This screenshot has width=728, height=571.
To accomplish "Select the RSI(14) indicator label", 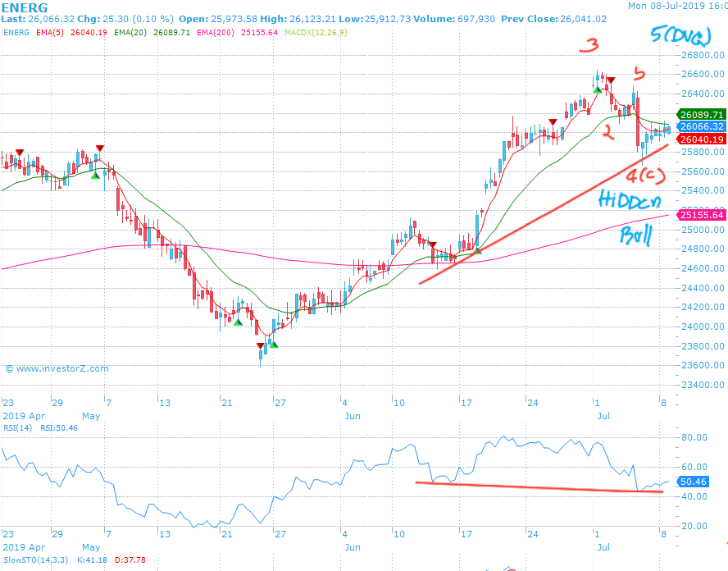I will tap(18, 428).
